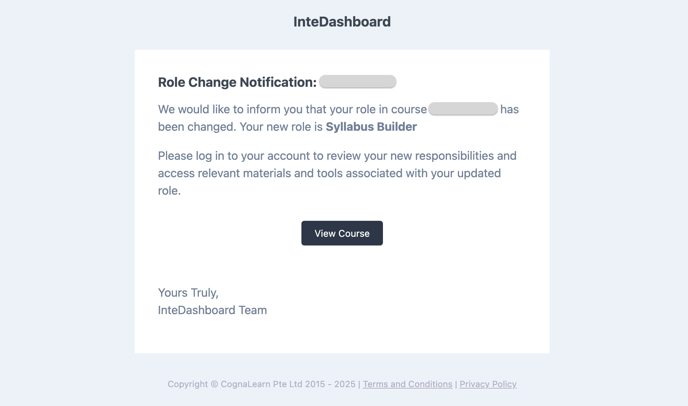Click the redacted course name in the first paragraph
Screen dimensions: 688x406
463,109
